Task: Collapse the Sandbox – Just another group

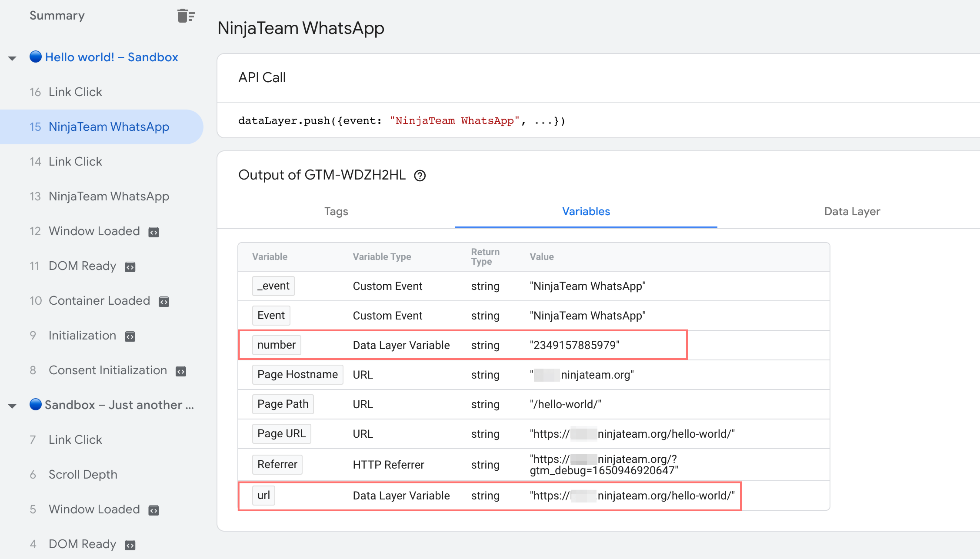Action: [x=12, y=406]
